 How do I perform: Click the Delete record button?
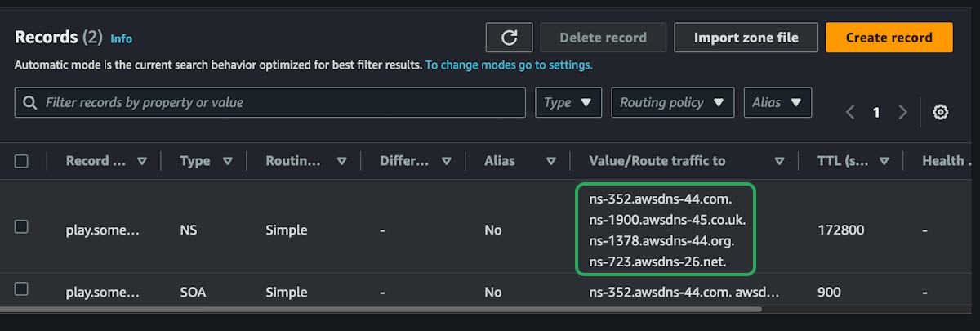[x=604, y=38]
